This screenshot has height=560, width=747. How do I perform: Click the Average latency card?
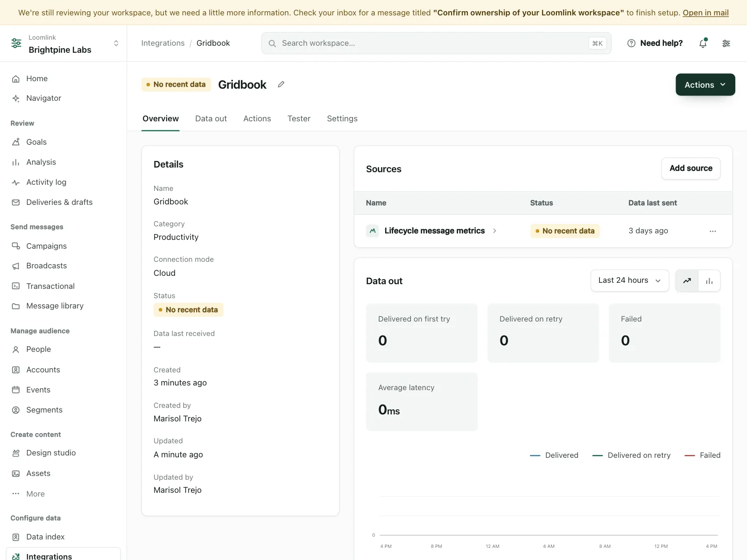tap(422, 402)
